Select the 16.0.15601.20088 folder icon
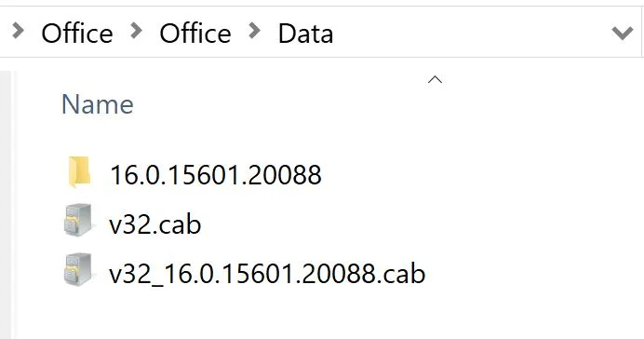Viewport: 644px width, 339px height. [x=79, y=171]
